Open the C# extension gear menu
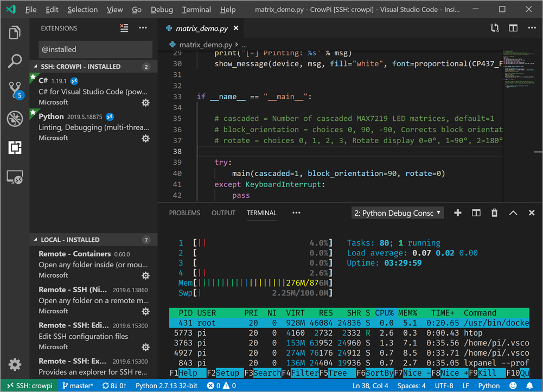 tap(145, 102)
